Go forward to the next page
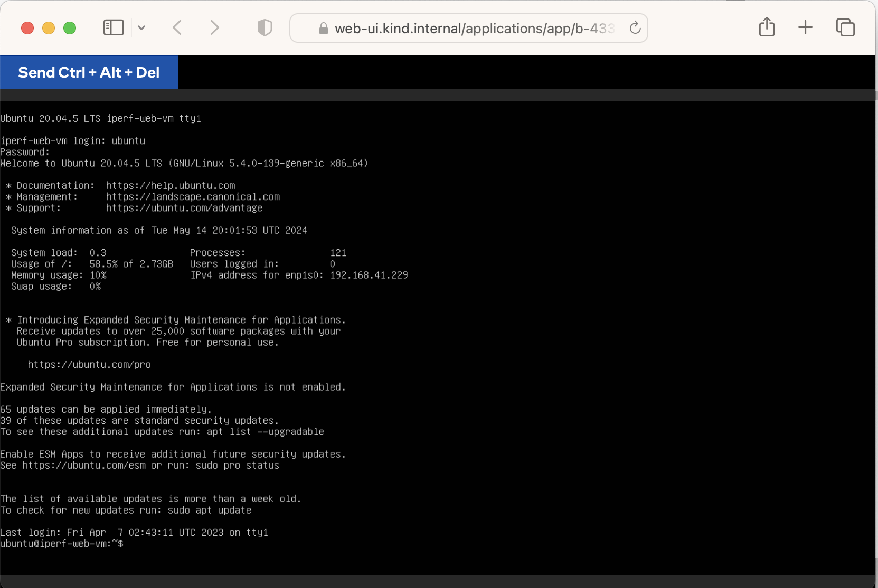Viewport: 878px width, 588px height. (214, 27)
